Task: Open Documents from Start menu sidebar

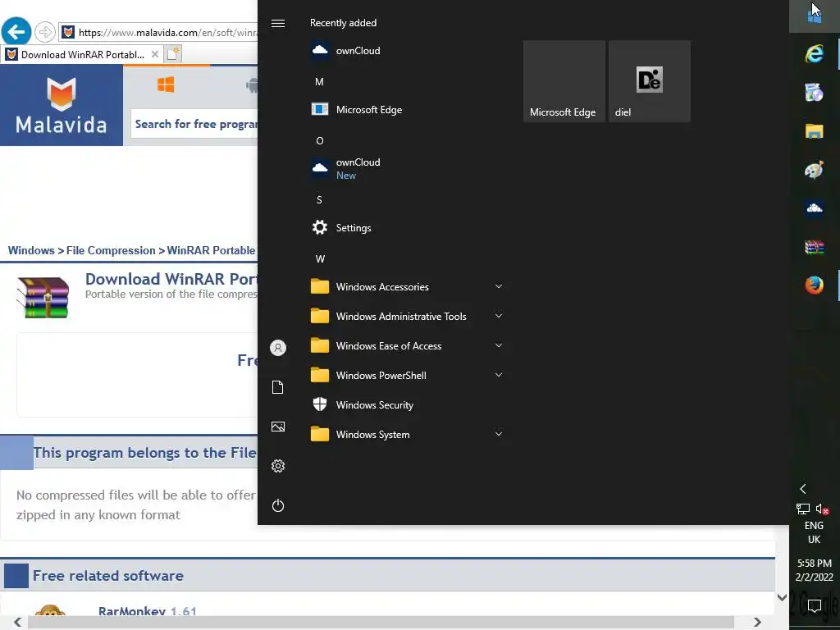Action: [x=278, y=387]
